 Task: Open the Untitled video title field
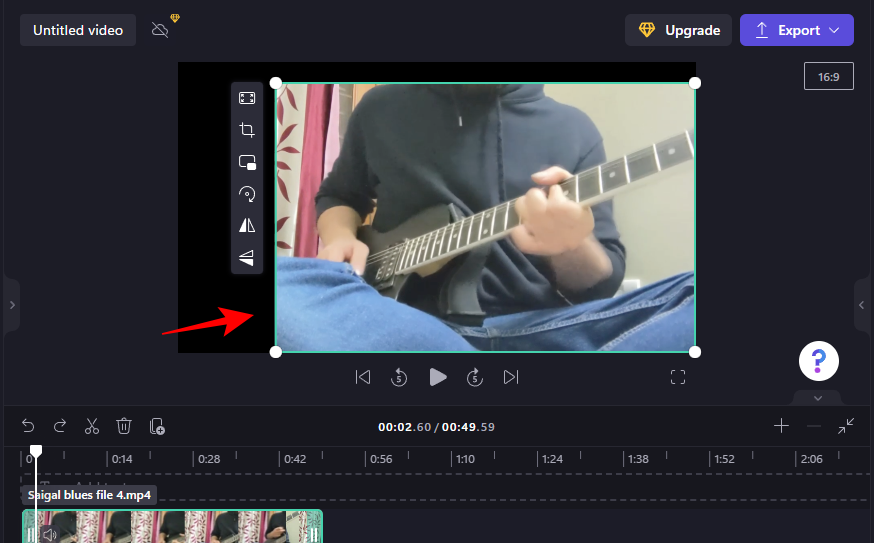point(78,30)
